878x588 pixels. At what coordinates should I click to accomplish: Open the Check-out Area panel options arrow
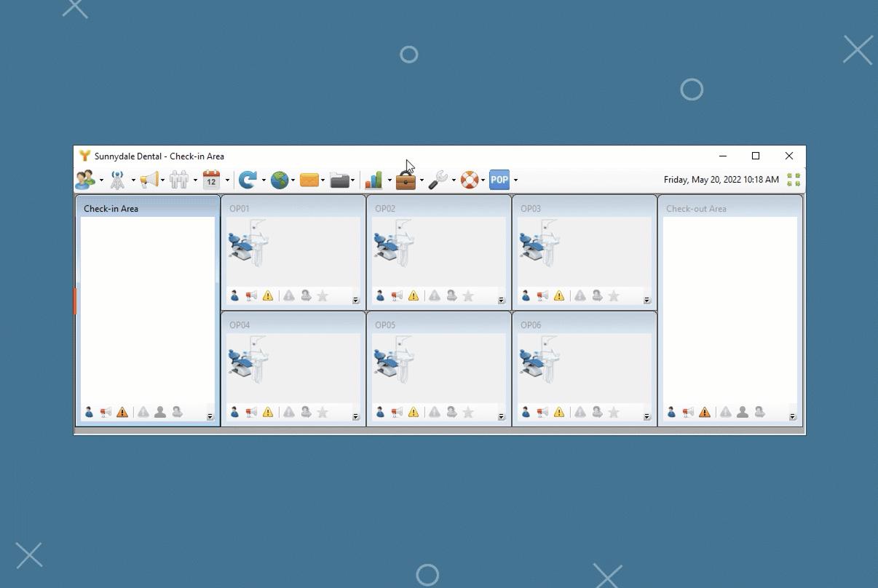pyautogui.click(x=793, y=417)
